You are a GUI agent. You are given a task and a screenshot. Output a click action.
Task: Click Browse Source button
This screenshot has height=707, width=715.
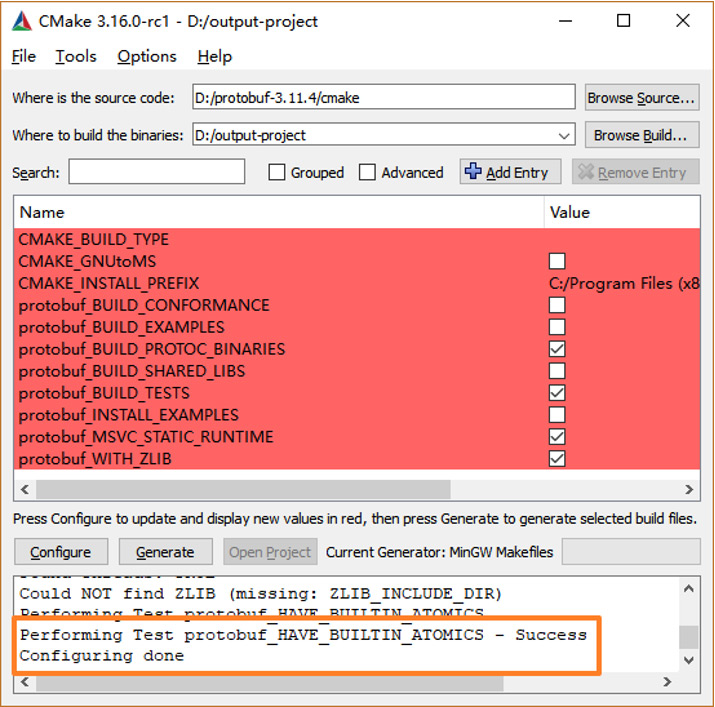click(x=641, y=98)
